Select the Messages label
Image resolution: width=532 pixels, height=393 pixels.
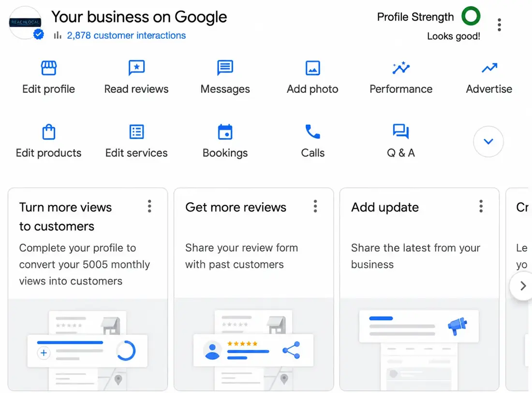pos(225,90)
